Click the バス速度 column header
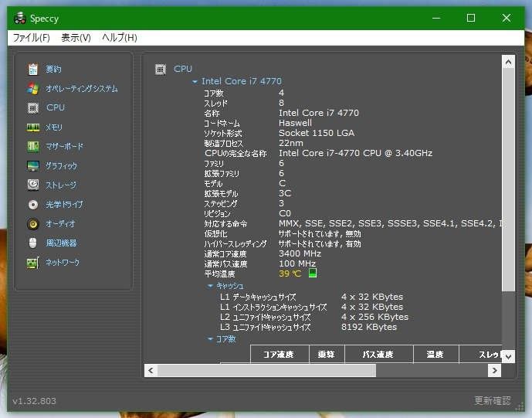 click(x=379, y=354)
